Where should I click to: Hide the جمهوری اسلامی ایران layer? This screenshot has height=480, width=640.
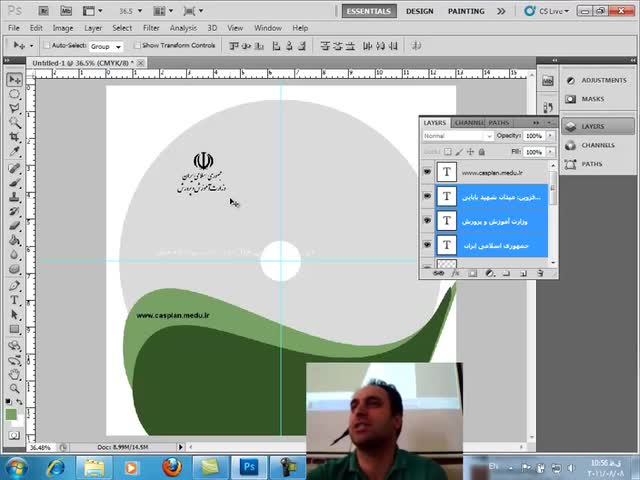click(x=427, y=245)
